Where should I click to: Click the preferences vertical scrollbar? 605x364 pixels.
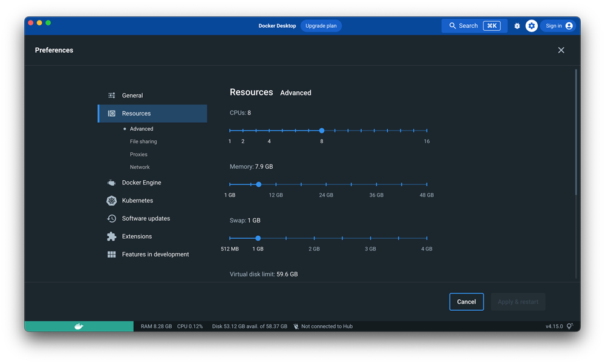point(576,132)
